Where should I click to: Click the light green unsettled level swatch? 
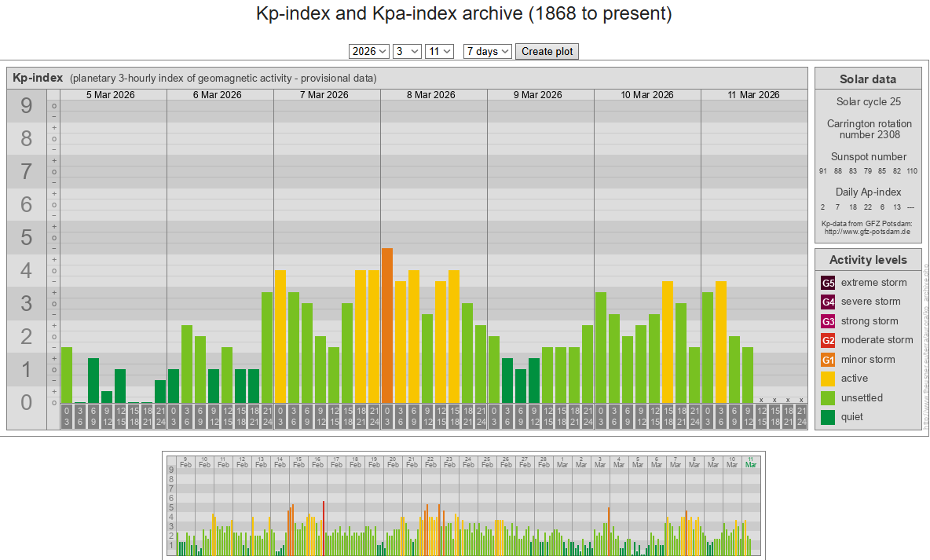click(828, 398)
